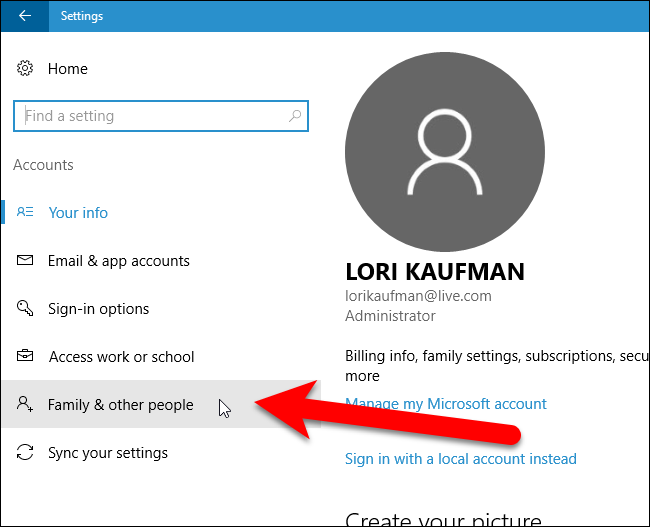
Task: Click the Sign-in options key icon
Action: (25, 308)
